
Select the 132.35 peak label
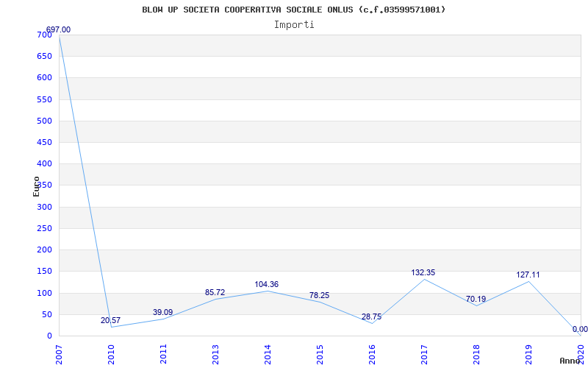tap(423, 272)
